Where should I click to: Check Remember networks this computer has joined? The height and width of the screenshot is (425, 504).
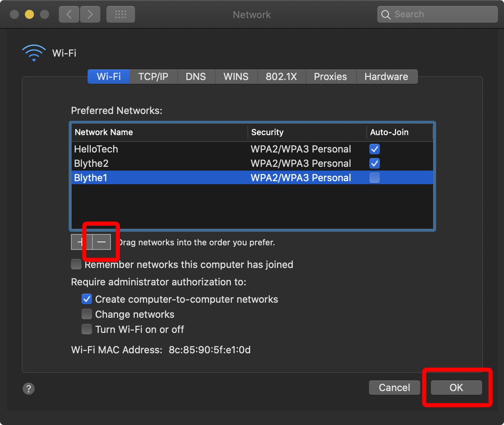click(x=76, y=264)
